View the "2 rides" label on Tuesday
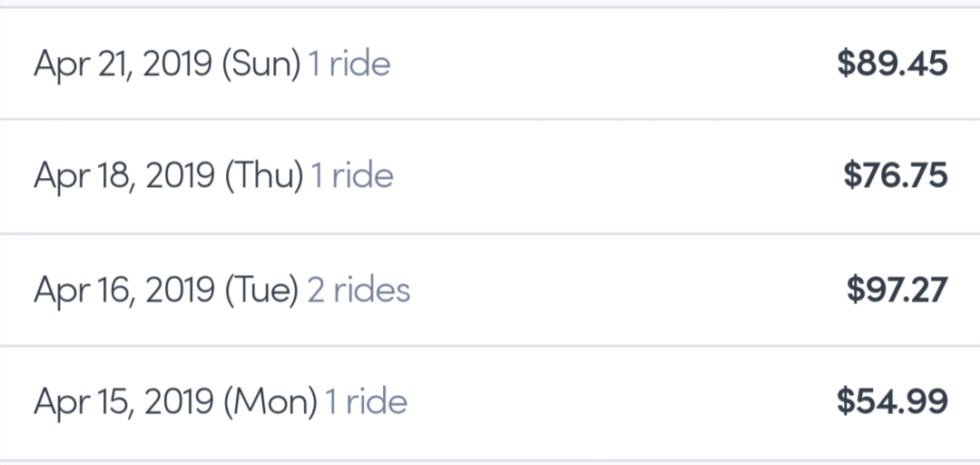This screenshot has width=980, height=465. [x=358, y=290]
